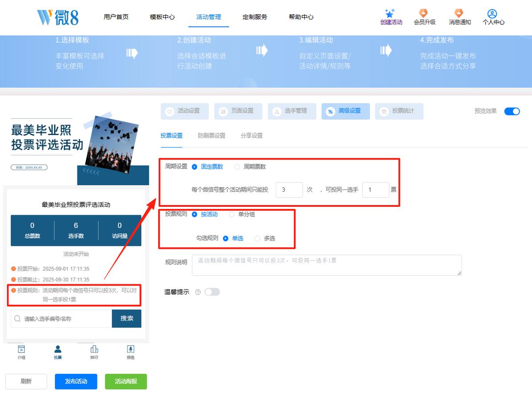Select 排行 ranking icon in the preview
Viewport: 532px width, 395px height.
[94, 349]
